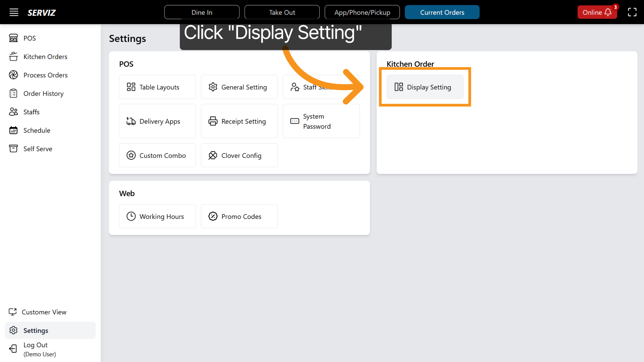Screen dimensions: 644x362
Task: Open the hamburger navigation menu
Action: coord(14,12)
